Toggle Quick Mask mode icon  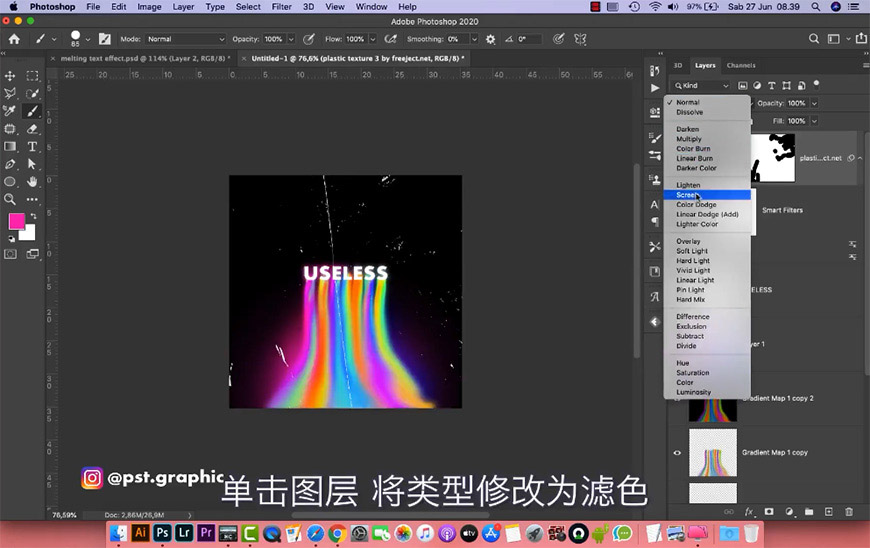click(10, 254)
